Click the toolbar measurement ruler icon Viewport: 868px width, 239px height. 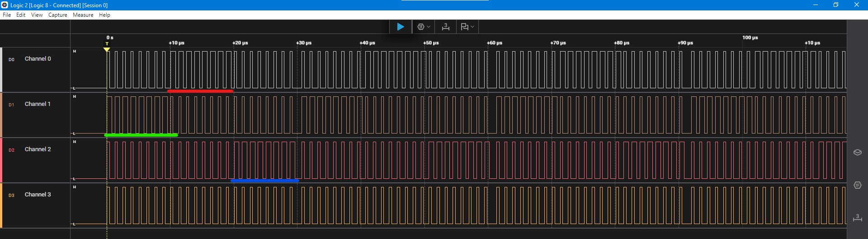445,27
